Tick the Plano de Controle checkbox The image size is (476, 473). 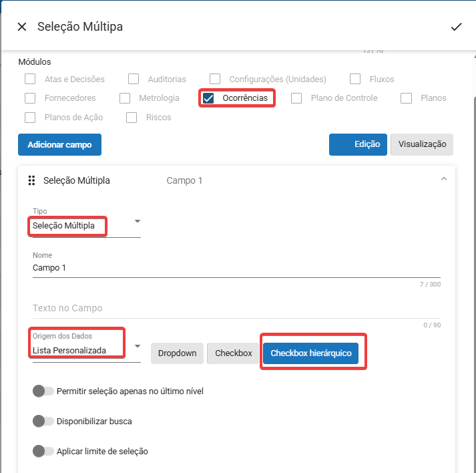[297, 98]
